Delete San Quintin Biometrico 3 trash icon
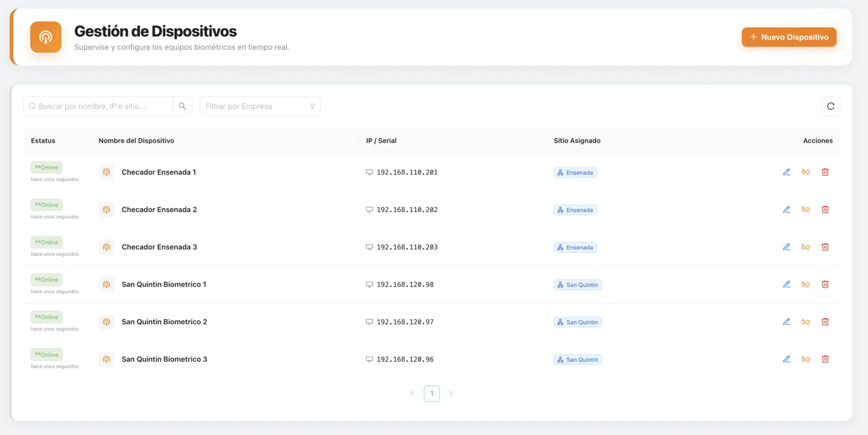Image resolution: width=868 pixels, height=435 pixels. coord(825,359)
